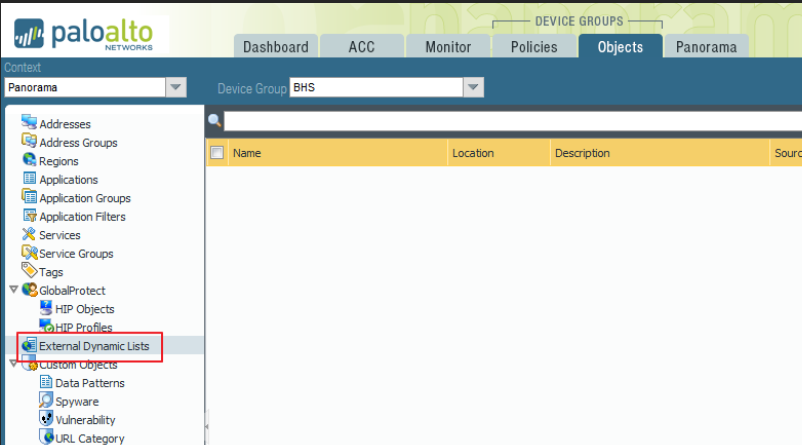Select the Objects tab
Viewport: 802px width, 445px height.
click(620, 47)
